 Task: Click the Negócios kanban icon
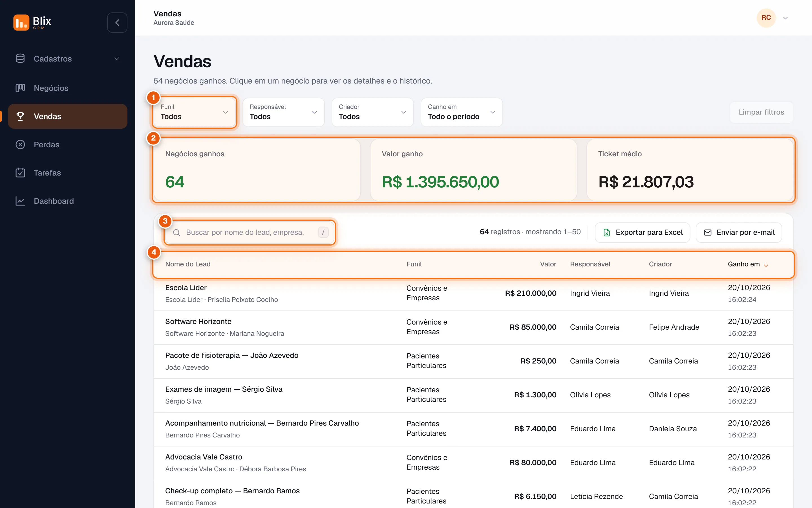[20, 88]
